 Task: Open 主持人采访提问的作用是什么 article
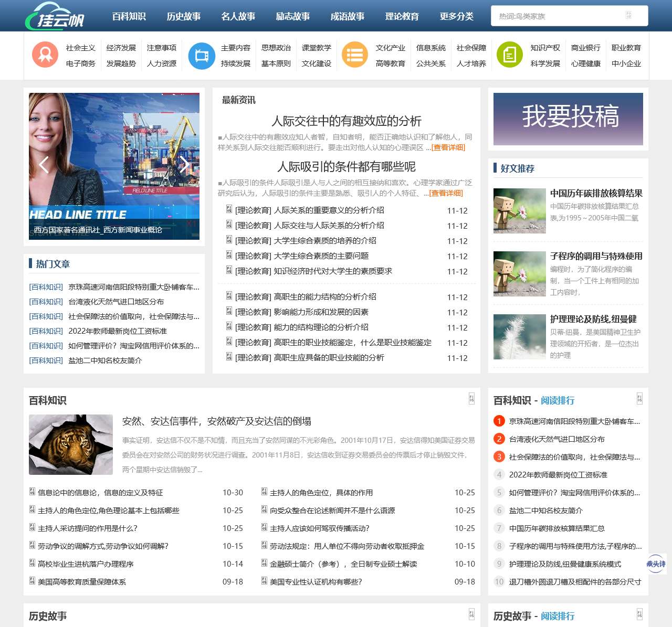coord(88,528)
